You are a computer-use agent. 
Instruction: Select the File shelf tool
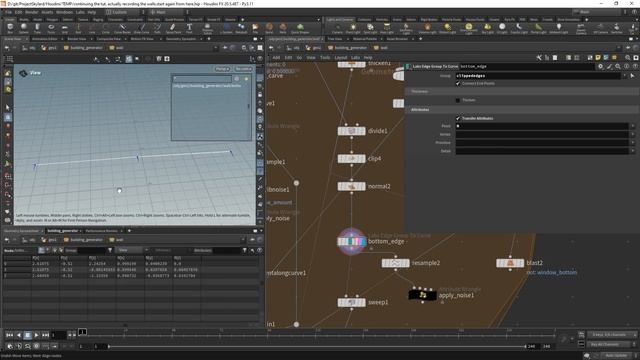click(x=255, y=28)
